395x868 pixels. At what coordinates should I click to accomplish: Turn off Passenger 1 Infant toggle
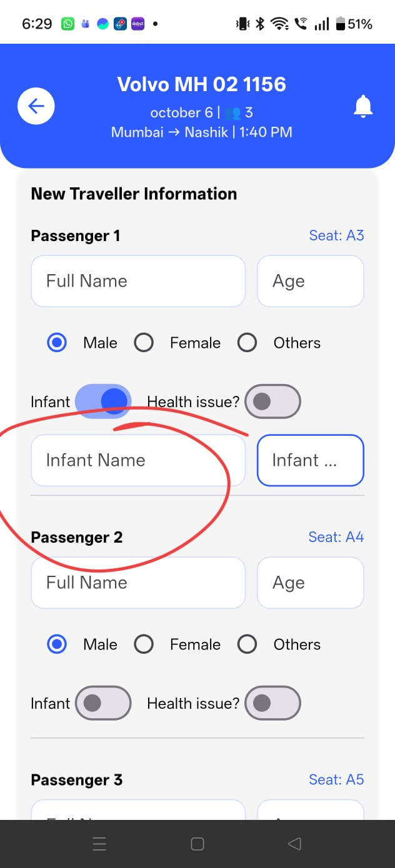(103, 401)
